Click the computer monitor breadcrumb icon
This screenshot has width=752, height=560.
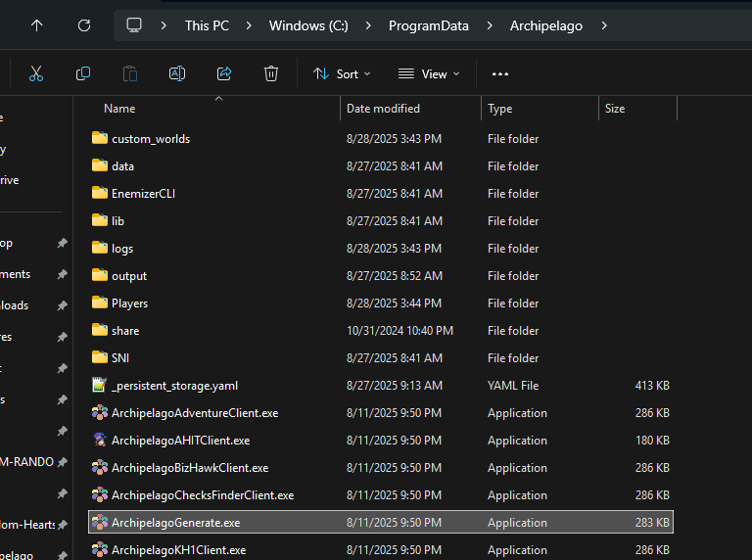click(x=134, y=25)
